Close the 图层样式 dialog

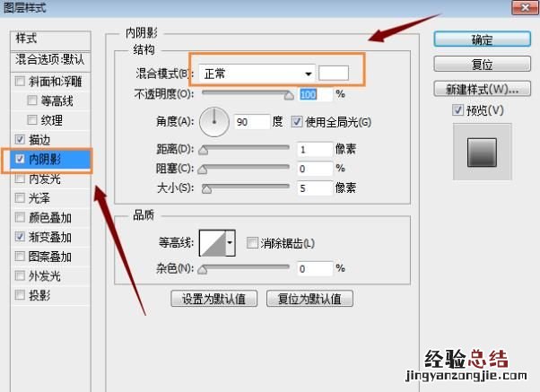pos(525,7)
